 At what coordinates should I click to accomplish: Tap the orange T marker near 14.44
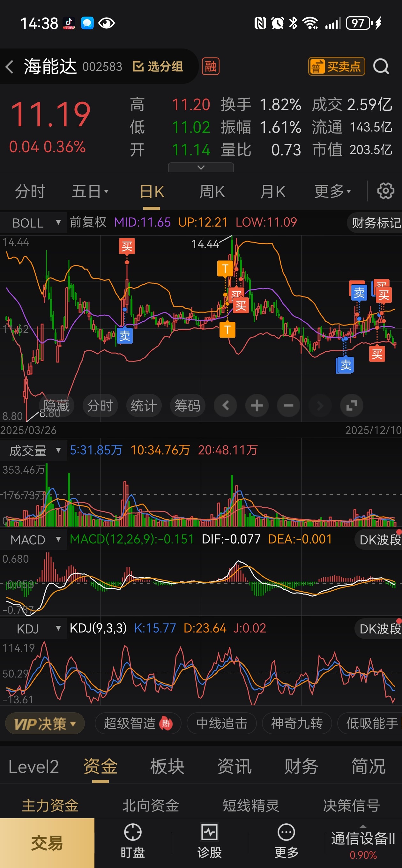(x=225, y=269)
